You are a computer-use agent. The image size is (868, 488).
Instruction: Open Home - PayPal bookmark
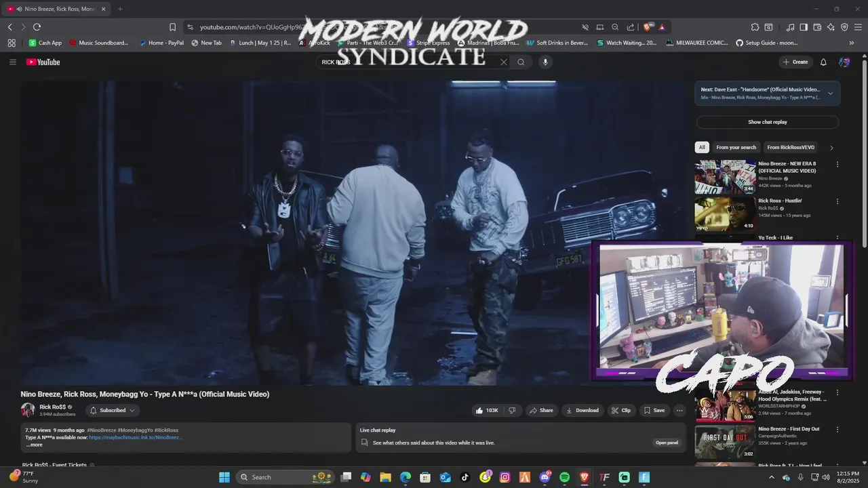point(161,43)
